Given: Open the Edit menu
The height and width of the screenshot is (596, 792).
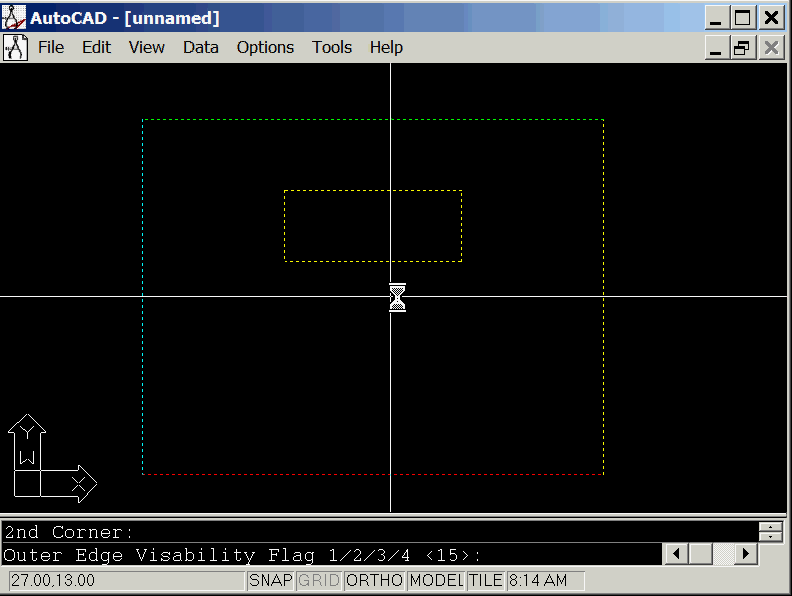Looking at the screenshot, I should [x=96, y=47].
